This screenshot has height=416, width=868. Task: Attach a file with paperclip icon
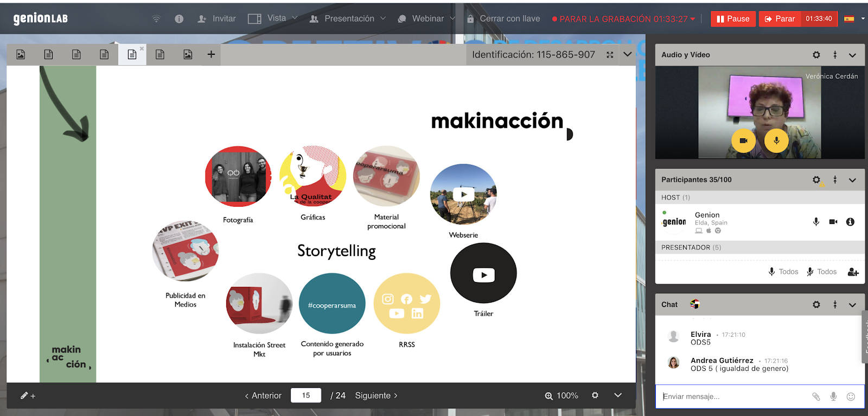[816, 396]
